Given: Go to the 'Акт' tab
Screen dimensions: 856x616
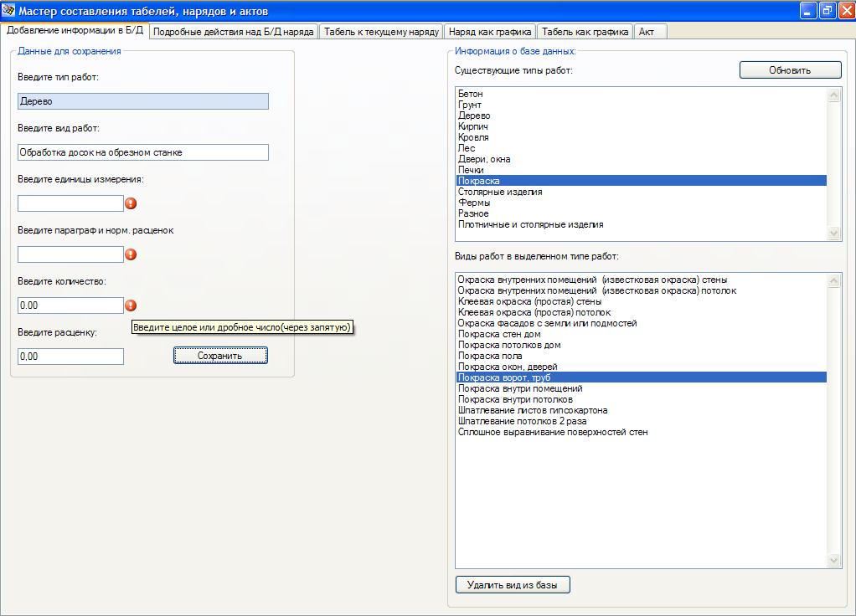Looking at the screenshot, I should (x=650, y=32).
